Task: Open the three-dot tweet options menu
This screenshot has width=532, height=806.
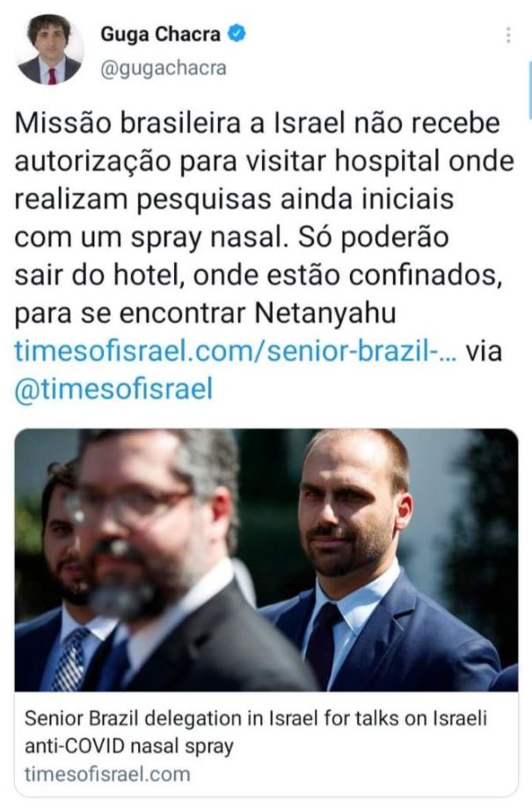Action: click(508, 35)
